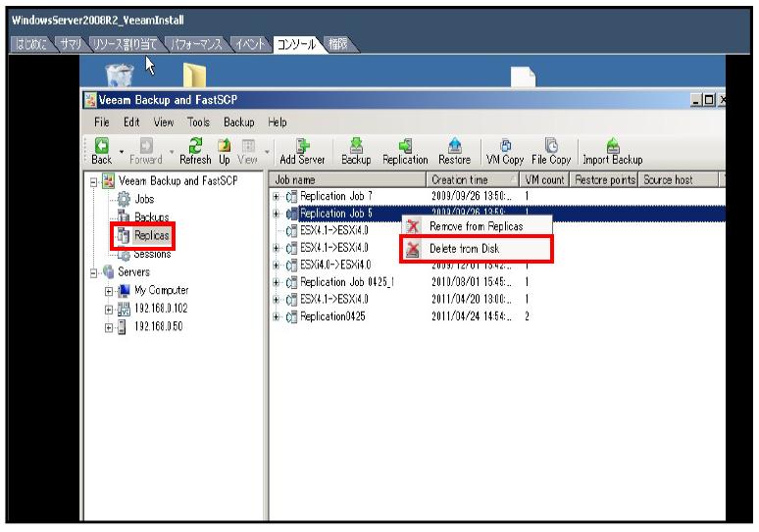
Task: Expand the My Computer node
Action: click(x=109, y=292)
